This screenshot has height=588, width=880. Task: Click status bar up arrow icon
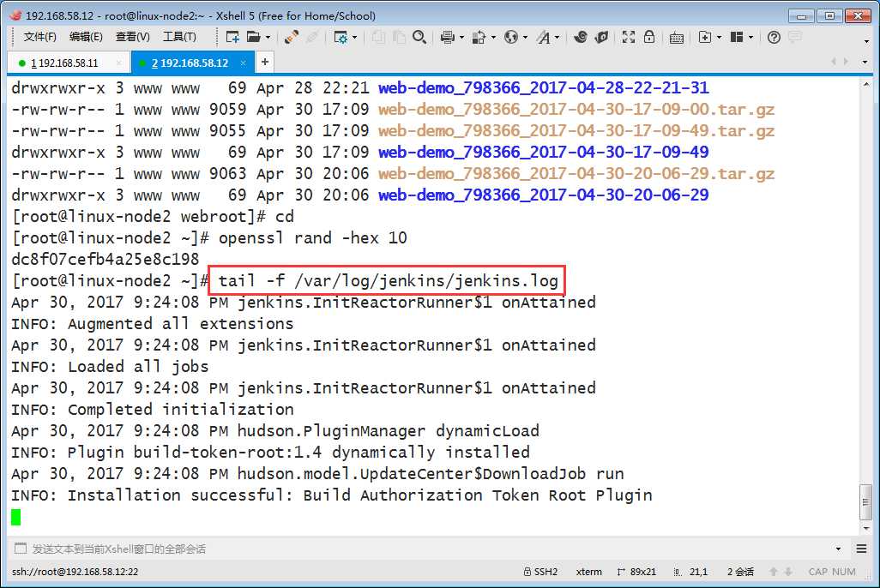coord(774,572)
